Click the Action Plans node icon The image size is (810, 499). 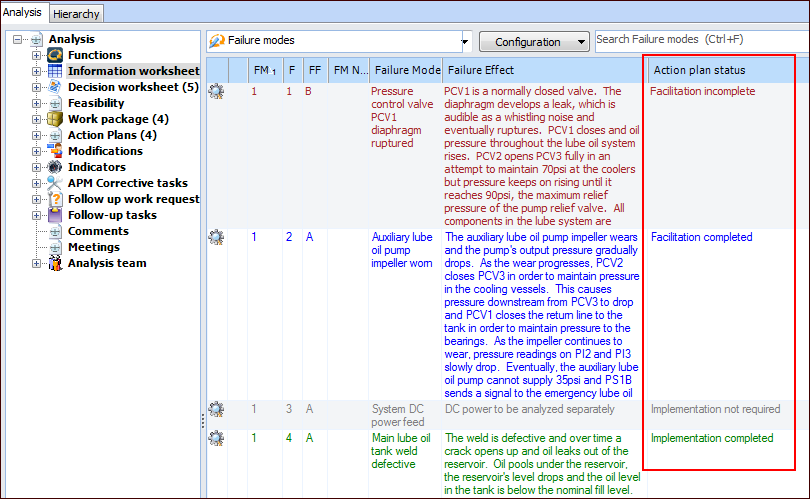55,135
